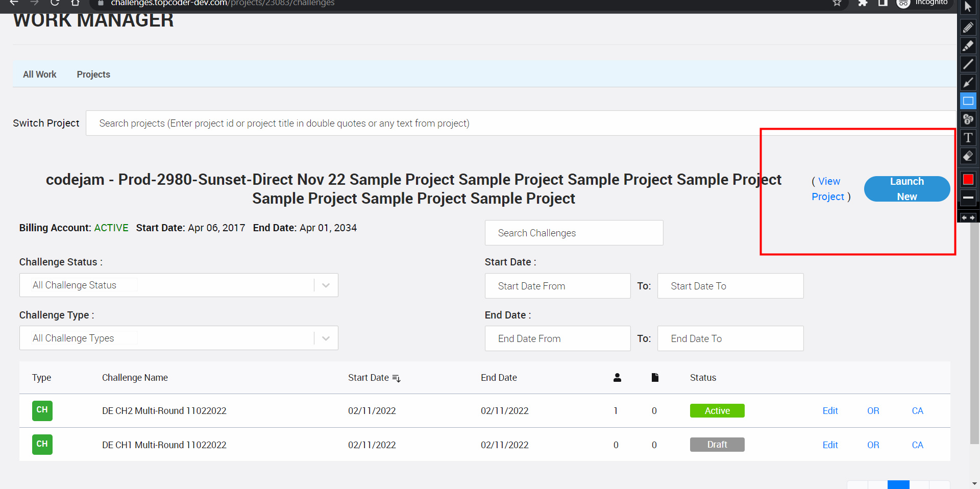Open the All Challenge Status combo box
The height and width of the screenshot is (489, 980).
[179, 285]
